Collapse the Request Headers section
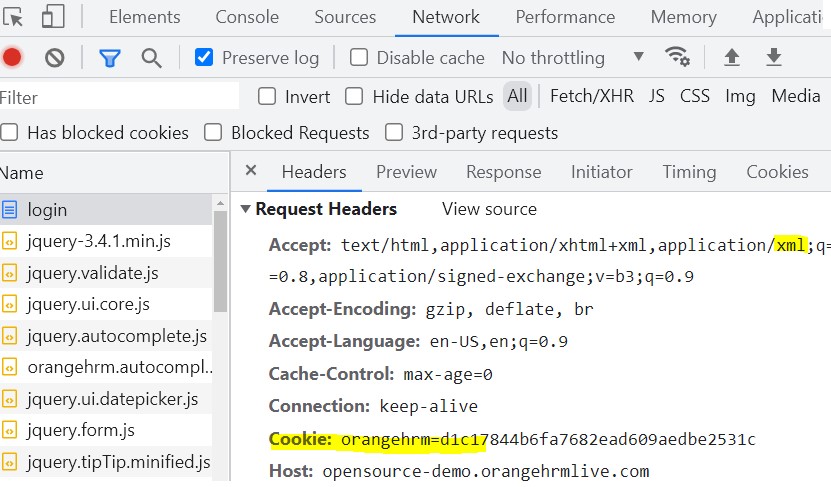Image resolution: width=831 pixels, height=487 pixels. (246, 209)
